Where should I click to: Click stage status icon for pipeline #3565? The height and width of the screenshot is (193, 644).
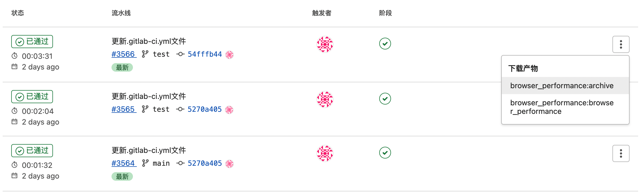point(385,99)
